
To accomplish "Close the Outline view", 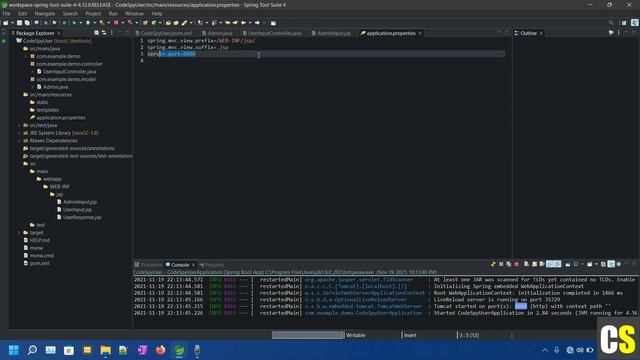I will point(541,33).
